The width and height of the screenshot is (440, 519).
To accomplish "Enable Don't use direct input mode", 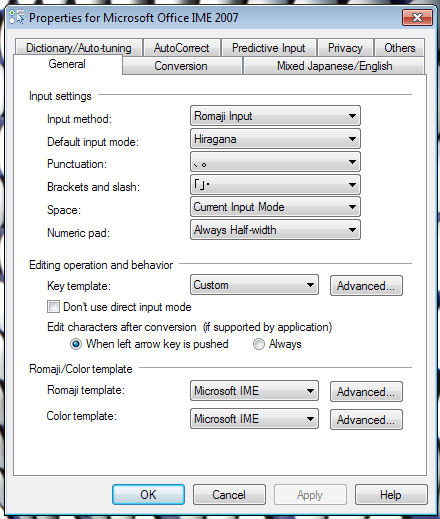I will click(x=53, y=306).
